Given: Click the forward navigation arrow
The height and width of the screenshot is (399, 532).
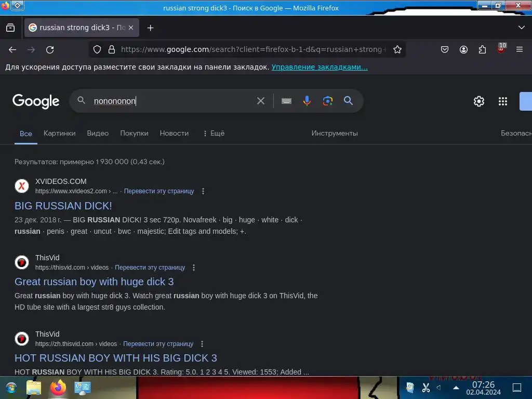Looking at the screenshot, I should pyautogui.click(x=31, y=49).
